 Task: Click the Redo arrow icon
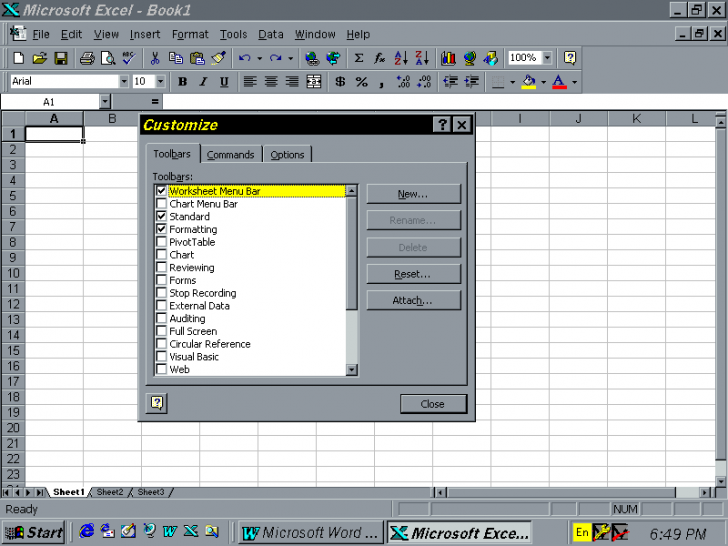276,58
